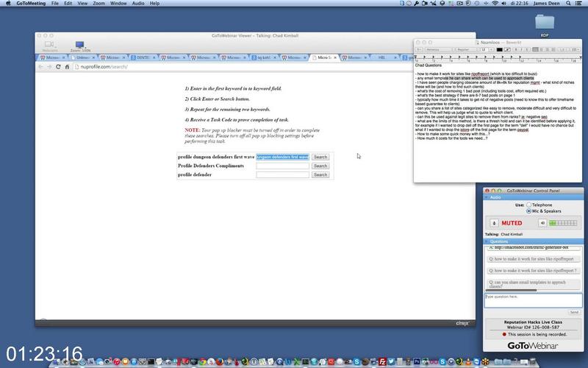Screen dimensions: 588x368
Task: Close the DENTE browser tab
Action: tap(154, 57)
